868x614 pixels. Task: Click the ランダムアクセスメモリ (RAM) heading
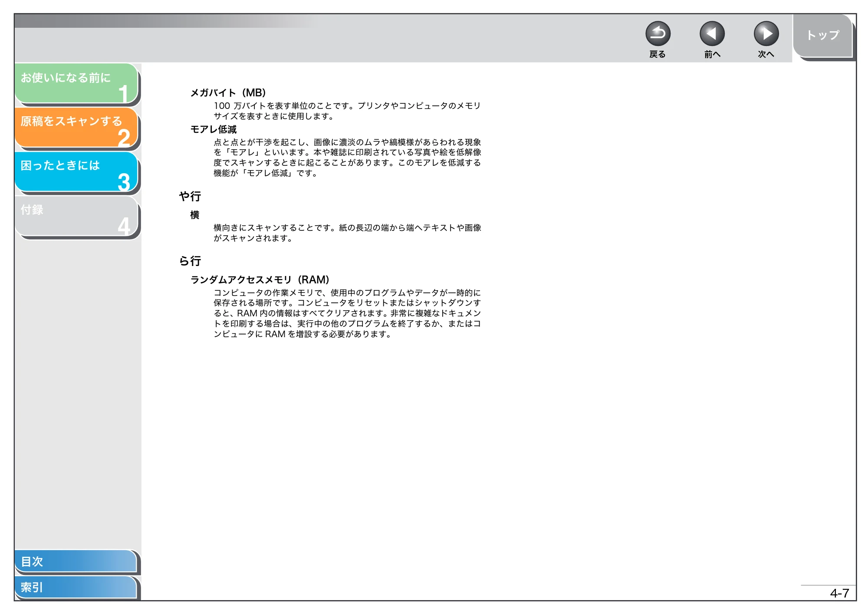point(260,280)
